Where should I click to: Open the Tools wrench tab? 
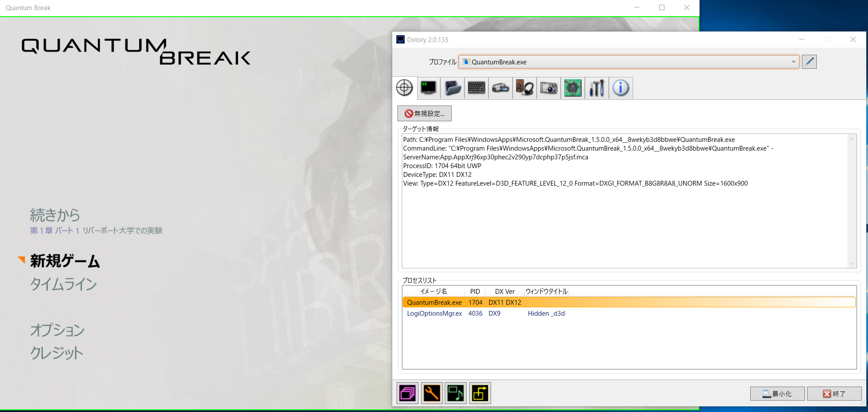click(597, 88)
